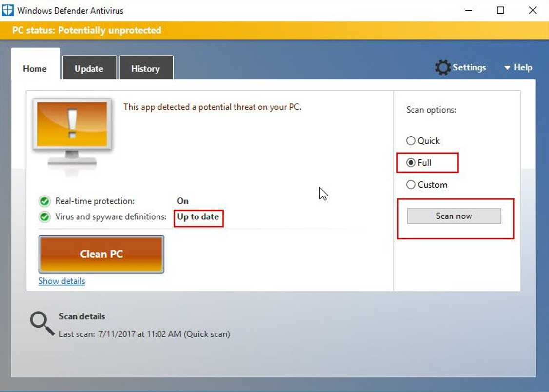Click the Scan now button

click(x=454, y=216)
